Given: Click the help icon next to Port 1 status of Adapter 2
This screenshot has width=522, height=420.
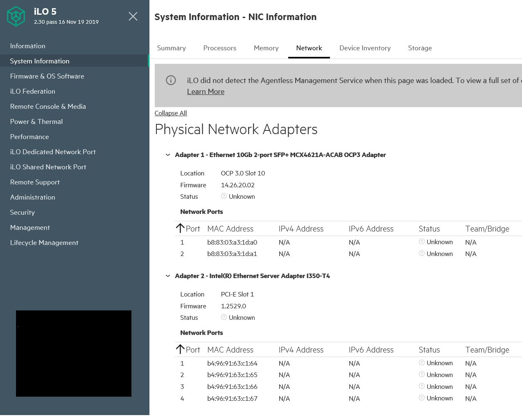Looking at the screenshot, I should [x=421, y=363].
